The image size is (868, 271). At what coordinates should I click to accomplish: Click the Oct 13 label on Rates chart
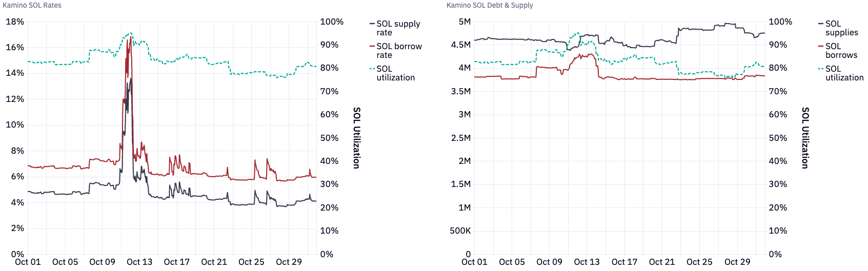(x=139, y=262)
